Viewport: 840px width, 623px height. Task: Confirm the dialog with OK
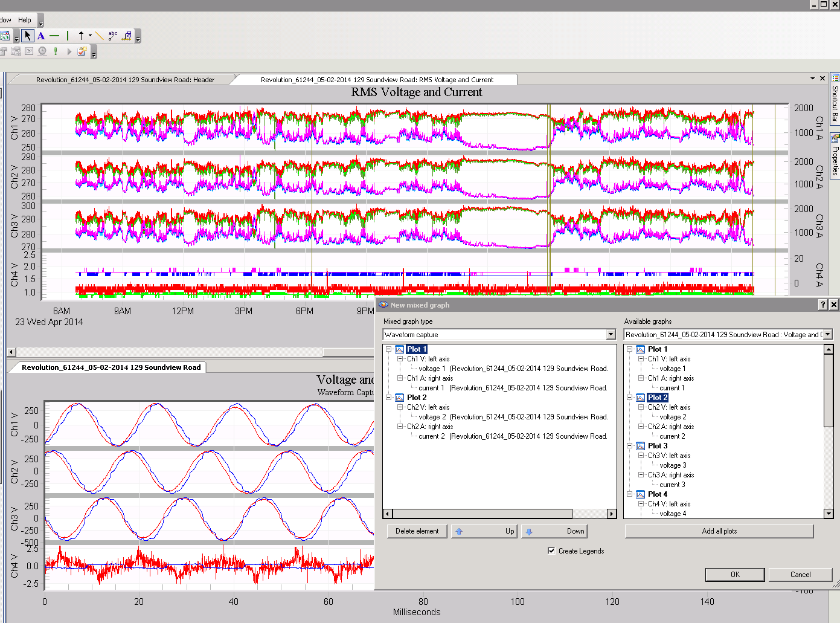pyautogui.click(x=734, y=574)
